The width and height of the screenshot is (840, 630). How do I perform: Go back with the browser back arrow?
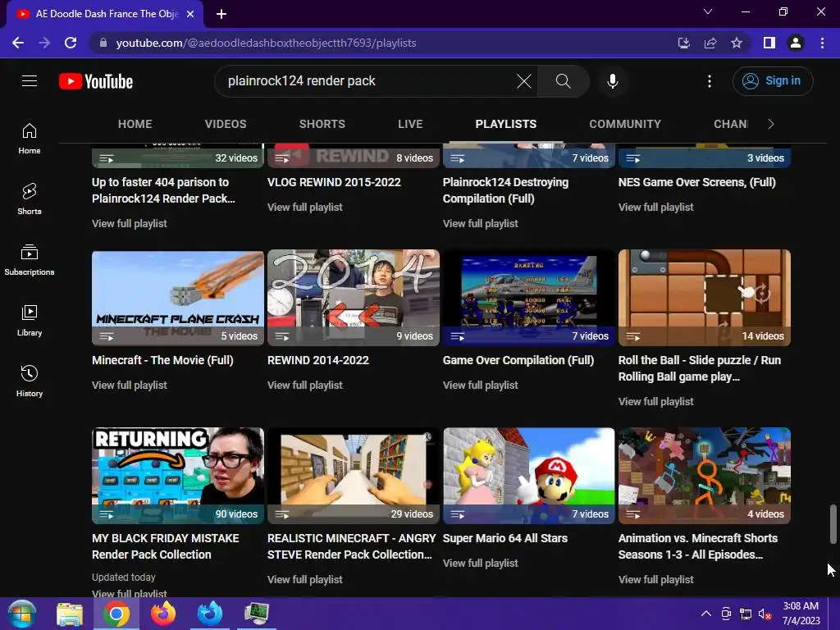18,43
